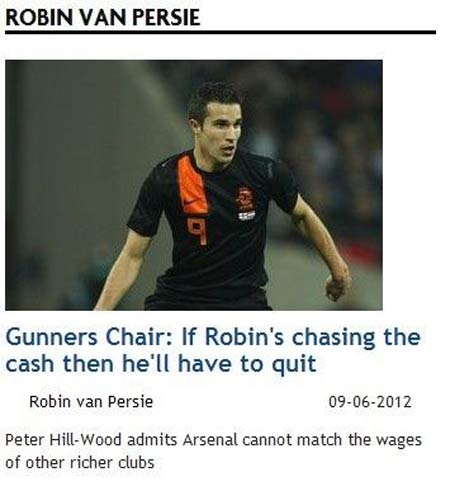This screenshot has height=491, width=450.
Task: Click the Dutch lion crest on the shirt
Action: point(246,198)
